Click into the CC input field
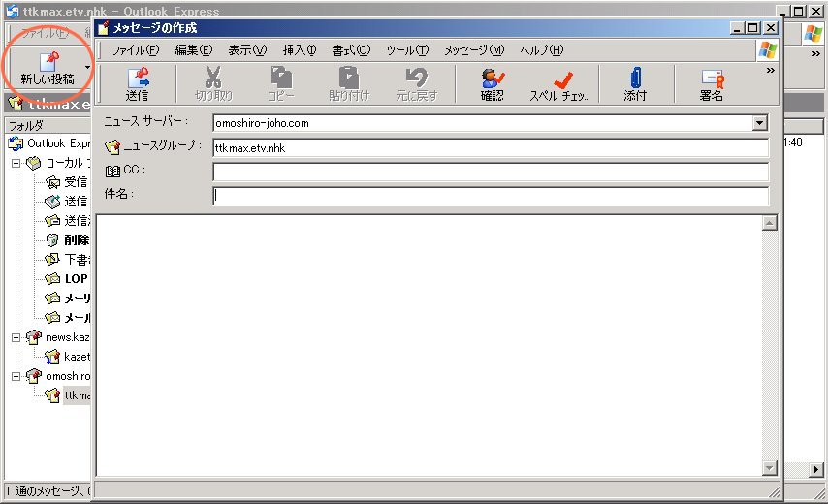 (x=491, y=172)
